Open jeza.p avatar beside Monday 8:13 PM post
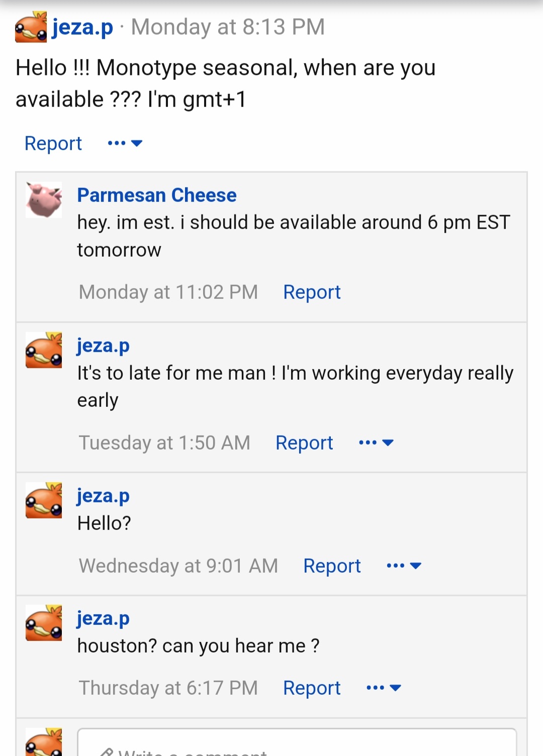The width and height of the screenshot is (543, 756). click(31, 27)
